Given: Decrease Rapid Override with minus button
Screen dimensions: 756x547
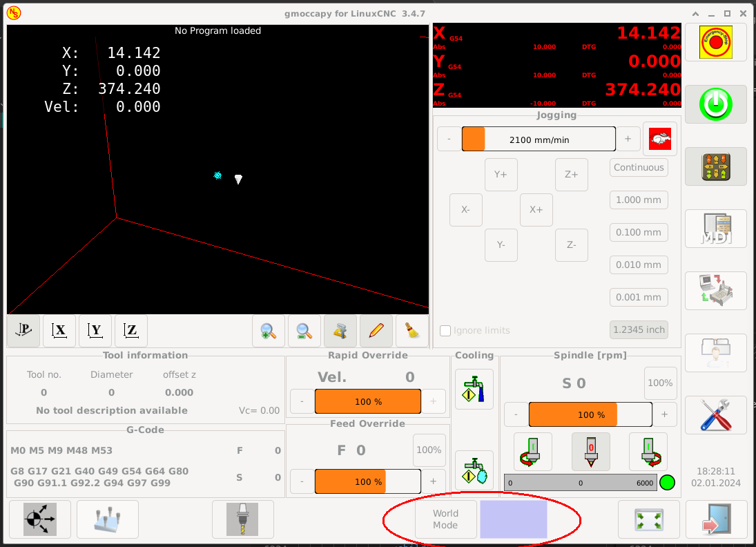Looking at the screenshot, I should (302, 401).
